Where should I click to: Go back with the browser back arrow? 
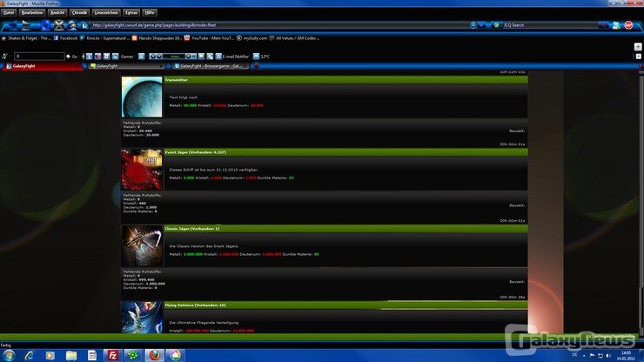click(x=12, y=25)
